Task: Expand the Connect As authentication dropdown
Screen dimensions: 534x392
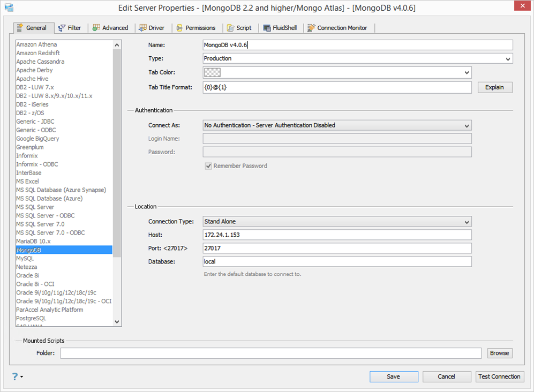Action: point(337,125)
